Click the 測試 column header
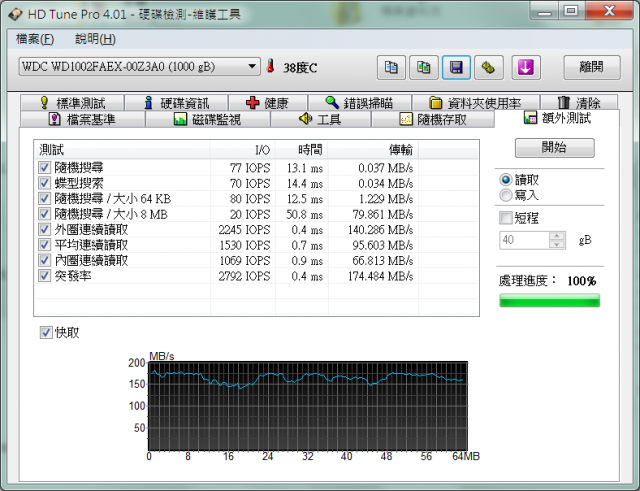 click(x=122, y=150)
